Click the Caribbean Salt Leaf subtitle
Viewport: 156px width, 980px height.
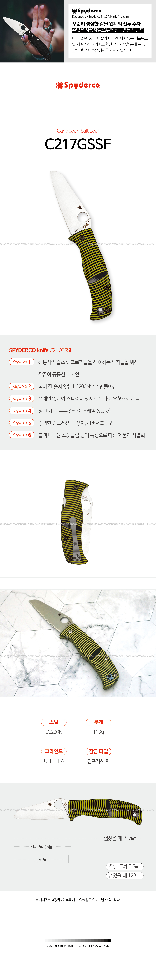(x=78, y=131)
